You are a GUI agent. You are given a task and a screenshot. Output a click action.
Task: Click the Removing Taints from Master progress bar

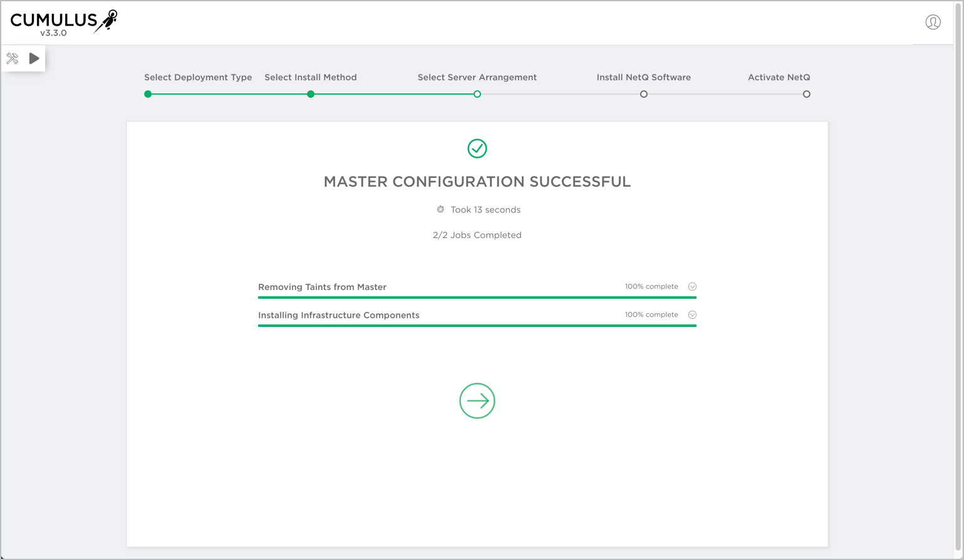(477, 298)
